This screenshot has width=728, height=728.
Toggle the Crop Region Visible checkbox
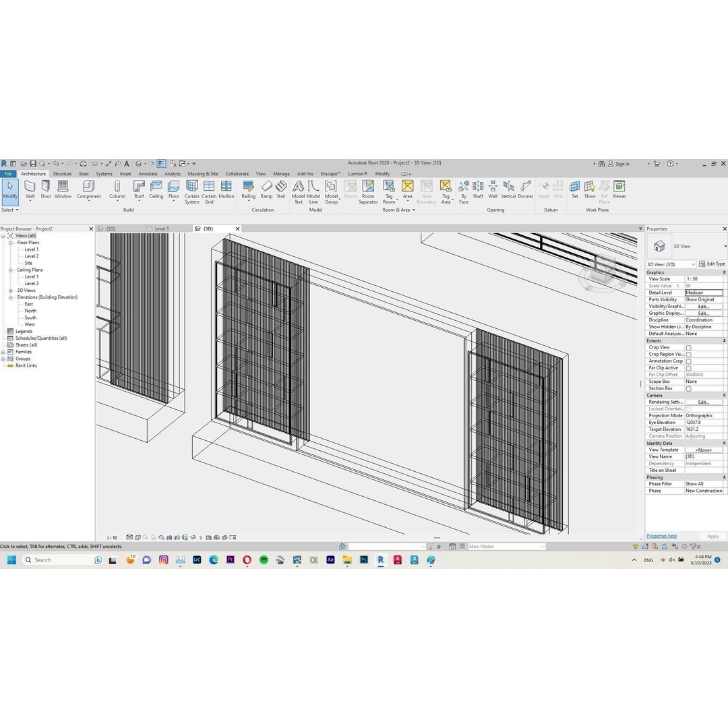(688, 355)
